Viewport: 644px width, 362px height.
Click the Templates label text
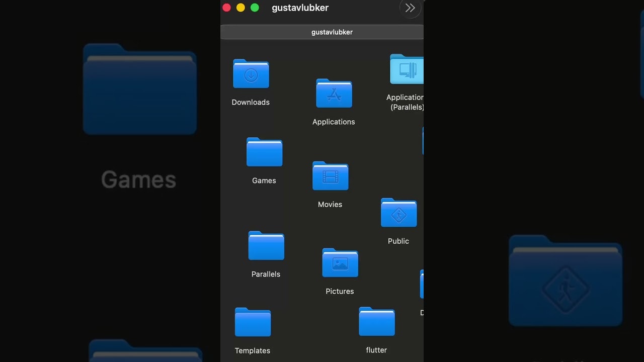(x=253, y=351)
